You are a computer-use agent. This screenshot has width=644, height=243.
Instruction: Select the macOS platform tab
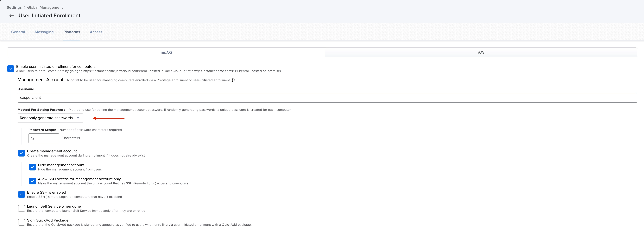166,52
